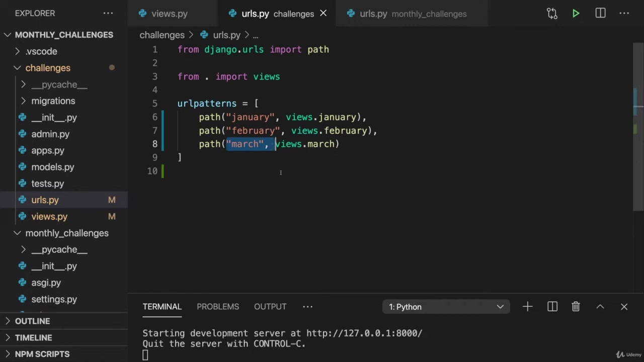Click urlpatterns variable name
This screenshot has height=362, width=644.
click(x=207, y=104)
